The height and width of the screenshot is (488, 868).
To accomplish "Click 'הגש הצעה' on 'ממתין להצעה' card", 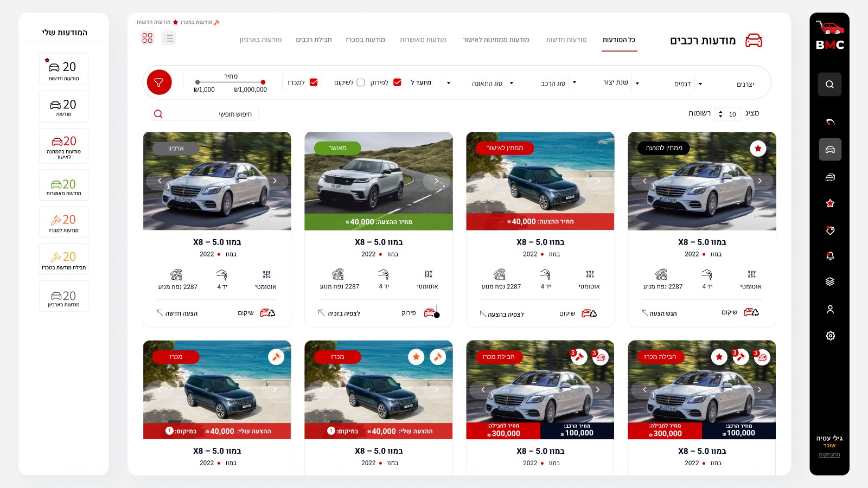I will pyautogui.click(x=659, y=313).
